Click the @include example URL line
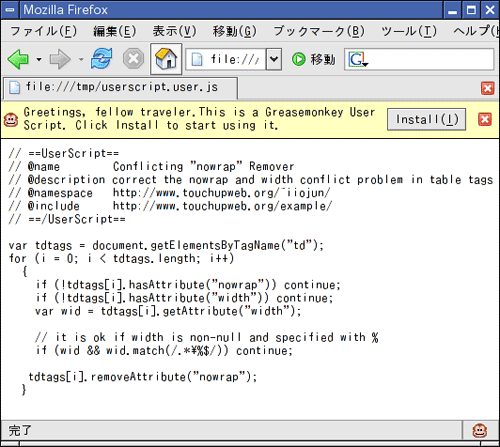Viewport: 500px width, 447px height. click(x=170, y=206)
